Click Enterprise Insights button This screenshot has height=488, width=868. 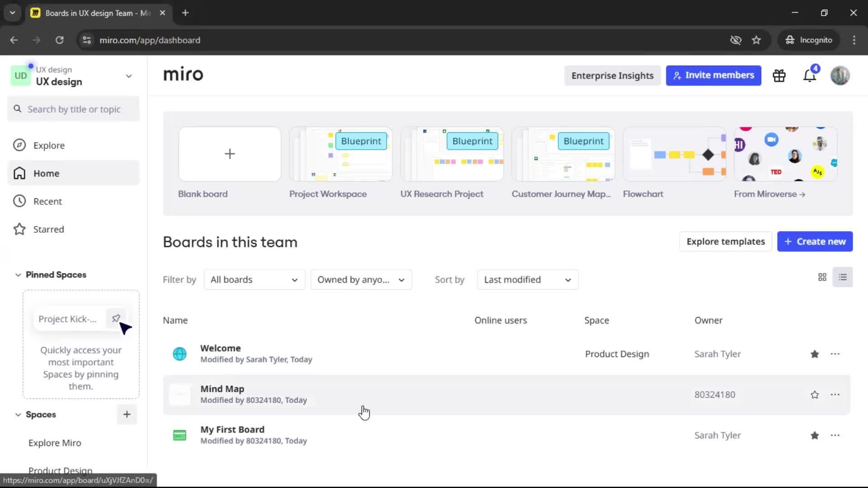pyautogui.click(x=612, y=75)
